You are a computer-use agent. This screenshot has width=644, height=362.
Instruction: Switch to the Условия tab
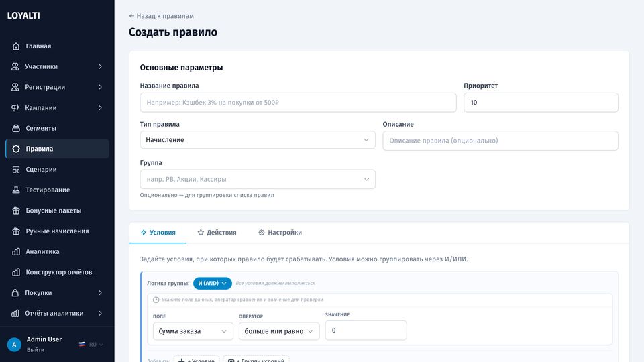click(158, 233)
